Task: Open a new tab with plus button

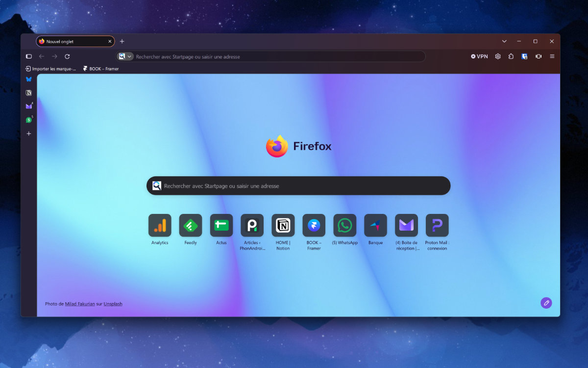Action: (122, 41)
